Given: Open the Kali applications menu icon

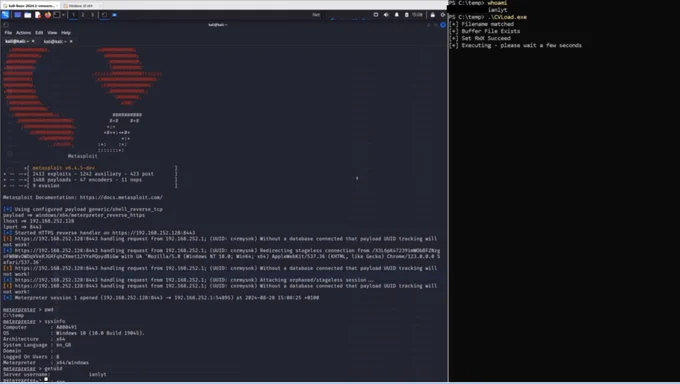Looking at the screenshot, I should 5,15.
